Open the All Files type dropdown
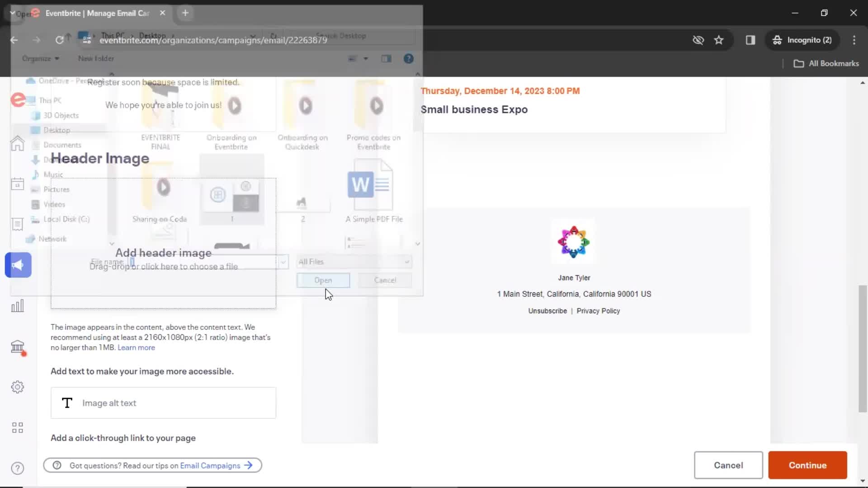Image resolution: width=868 pixels, height=488 pixels. (x=354, y=262)
